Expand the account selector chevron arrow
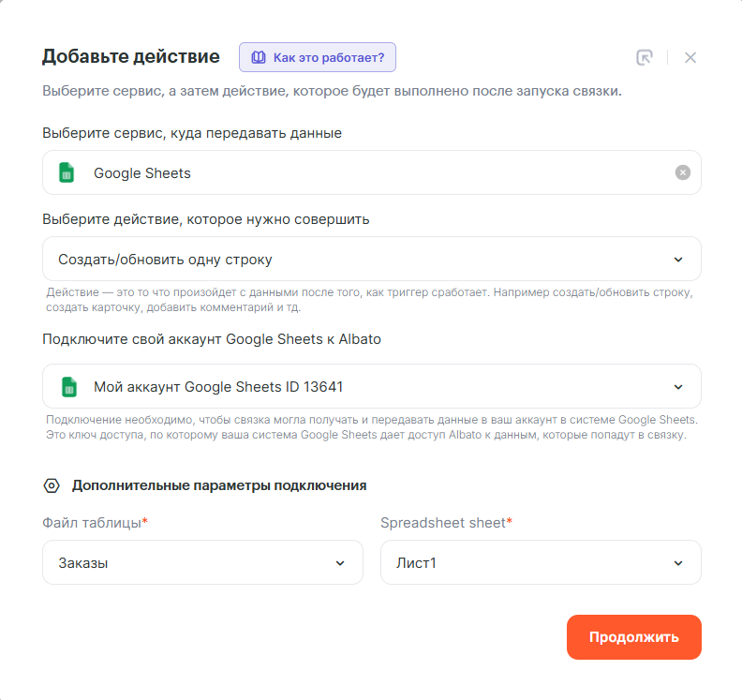The width and height of the screenshot is (742, 700). coord(678,387)
